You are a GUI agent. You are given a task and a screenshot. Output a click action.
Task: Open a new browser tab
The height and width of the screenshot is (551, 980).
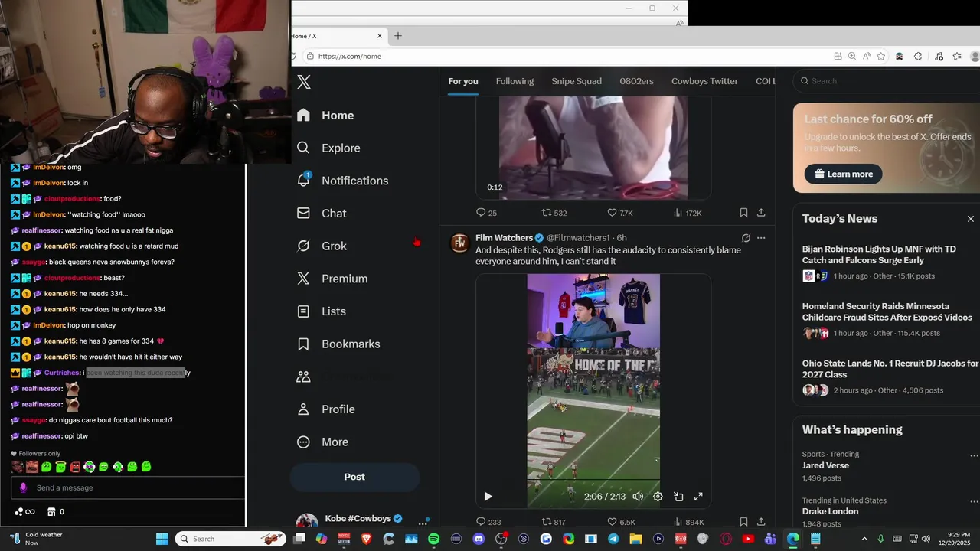coord(398,36)
